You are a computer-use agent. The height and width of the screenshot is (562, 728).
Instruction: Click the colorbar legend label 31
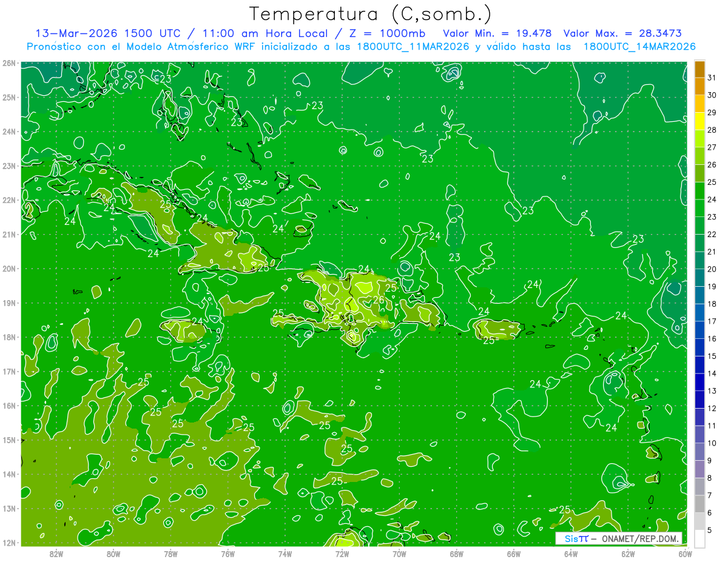click(712, 78)
